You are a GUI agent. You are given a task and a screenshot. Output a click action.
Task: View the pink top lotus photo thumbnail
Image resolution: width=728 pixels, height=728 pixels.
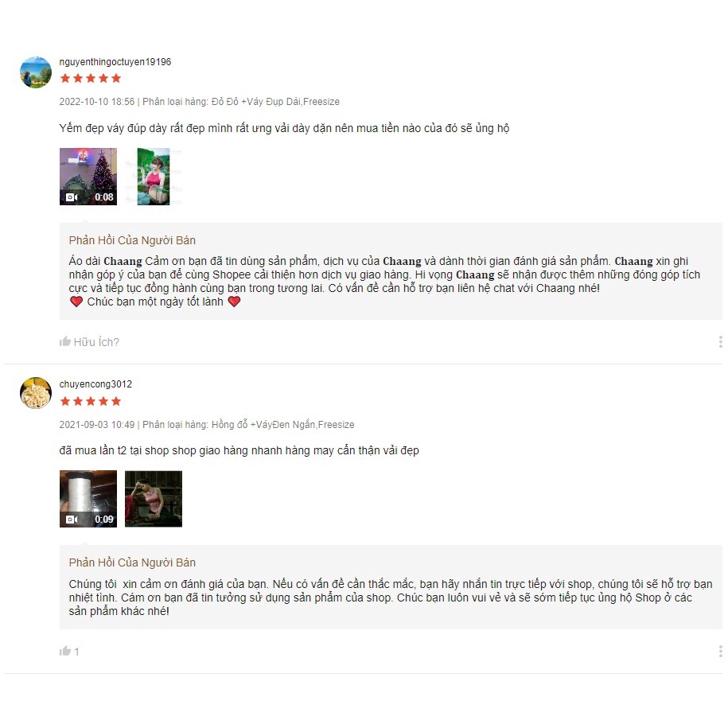[154, 177]
